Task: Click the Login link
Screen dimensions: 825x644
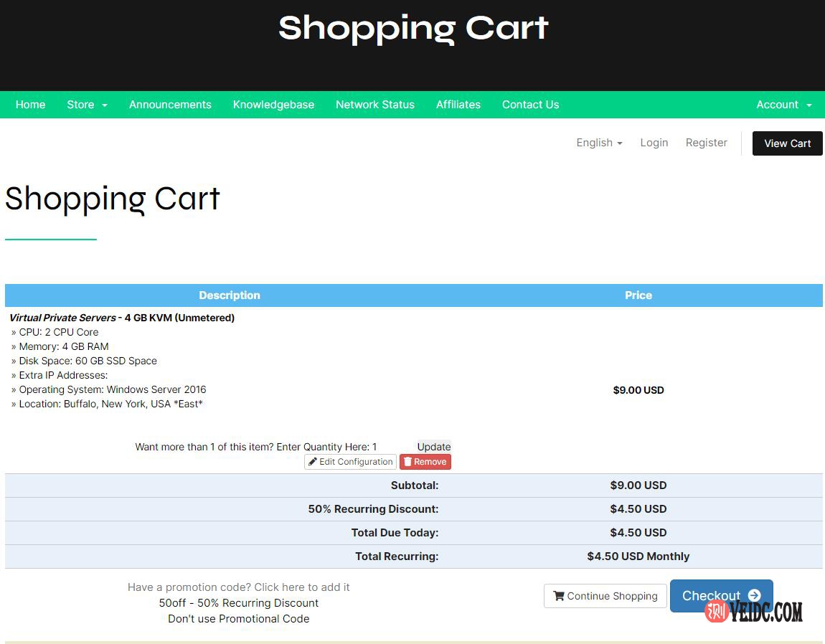Action: click(x=654, y=143)
